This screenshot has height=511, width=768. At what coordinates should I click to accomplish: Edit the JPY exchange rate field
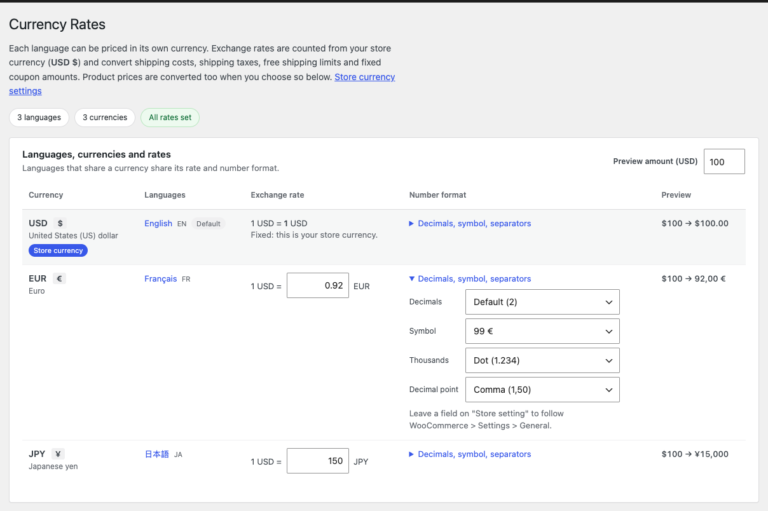[x=317, y=461]
